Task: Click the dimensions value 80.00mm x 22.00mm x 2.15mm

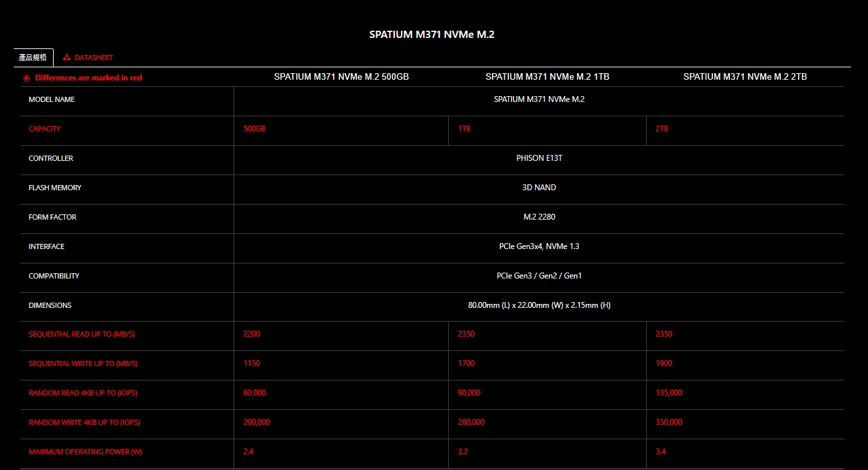Action: pyautogui.click(x=539, y=305)
